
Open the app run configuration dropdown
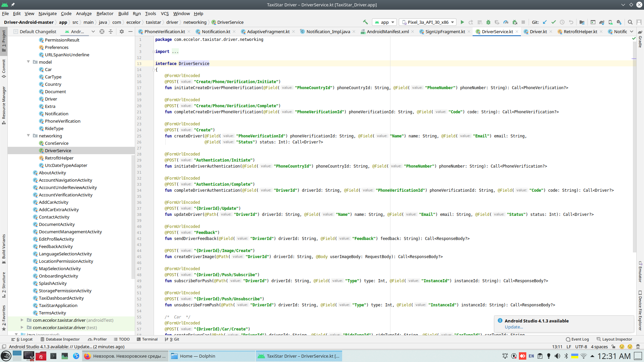385,22
